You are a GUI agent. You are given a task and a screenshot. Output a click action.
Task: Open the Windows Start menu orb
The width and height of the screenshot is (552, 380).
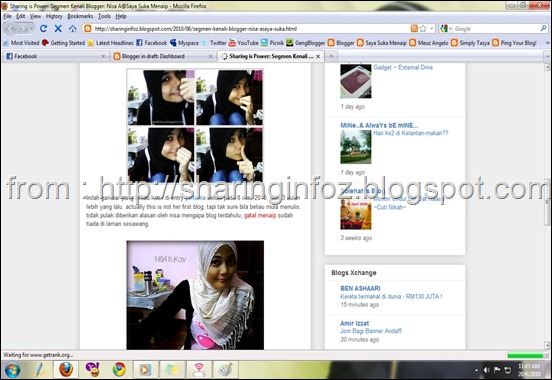[x=12, y=370]
